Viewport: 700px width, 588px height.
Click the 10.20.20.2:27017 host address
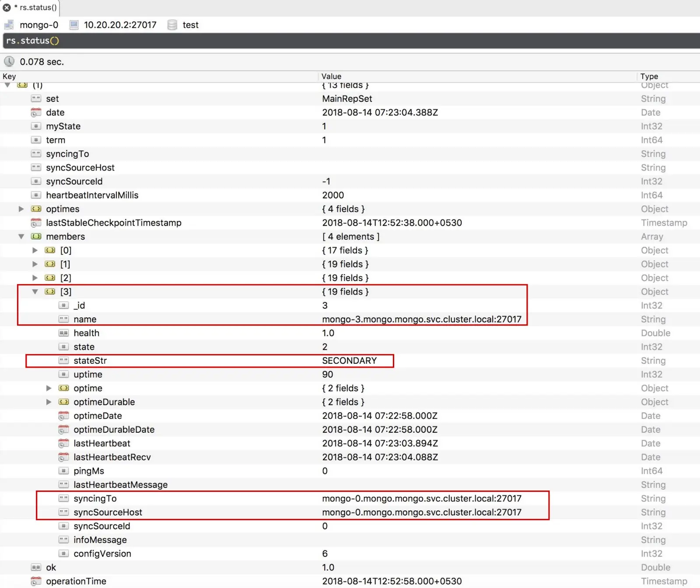click(120, 25)
